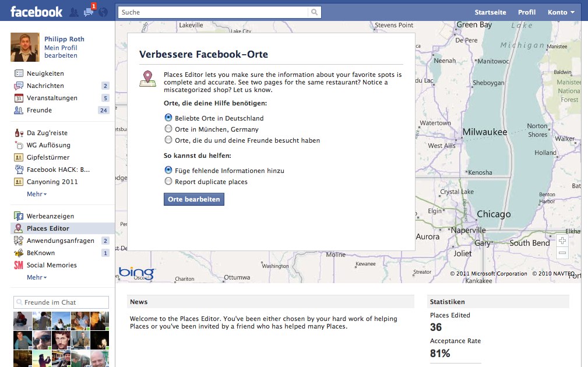Open the Da Zug'reiste group link
This screenshot has height=367, width=588.
(x=47, y=133)
